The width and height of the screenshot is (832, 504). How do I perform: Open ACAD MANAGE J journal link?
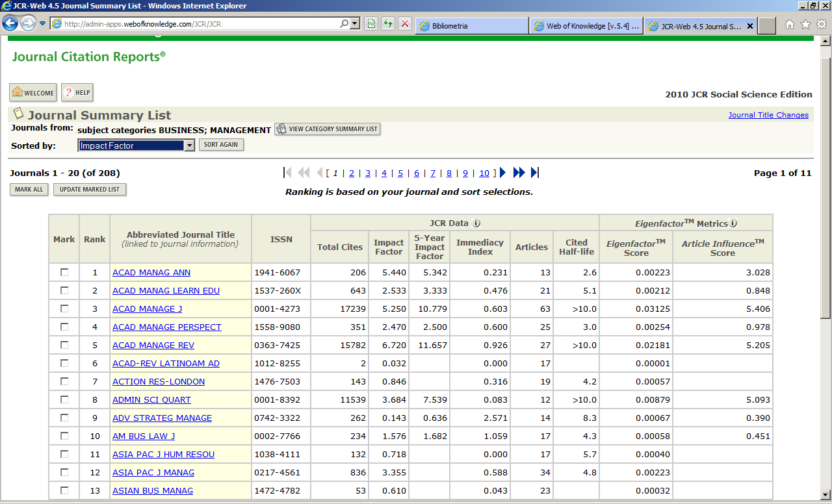pyautogui.click(x=148, y=309)
